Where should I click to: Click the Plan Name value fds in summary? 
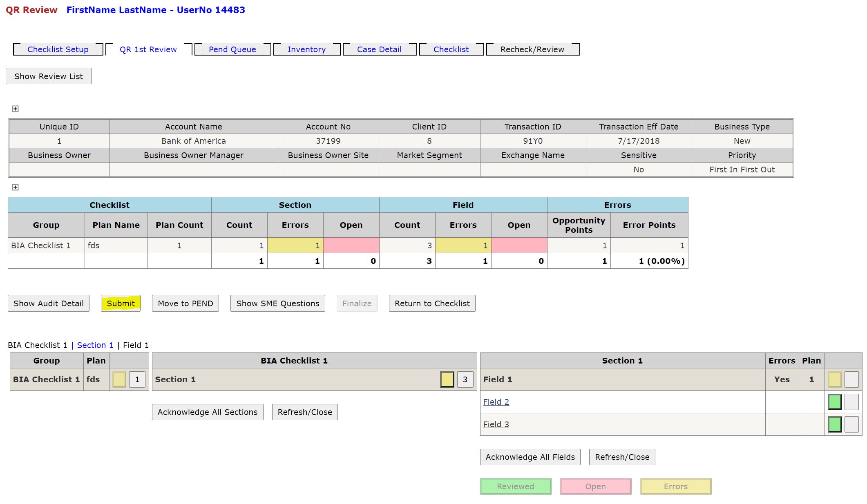[94, 245]
